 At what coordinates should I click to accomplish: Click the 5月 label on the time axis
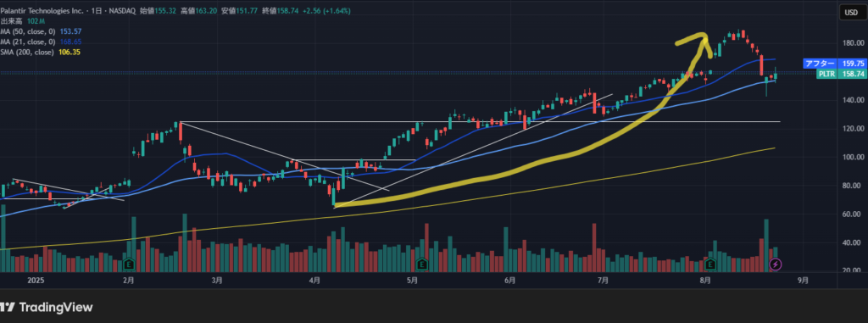tap(412, 281)
